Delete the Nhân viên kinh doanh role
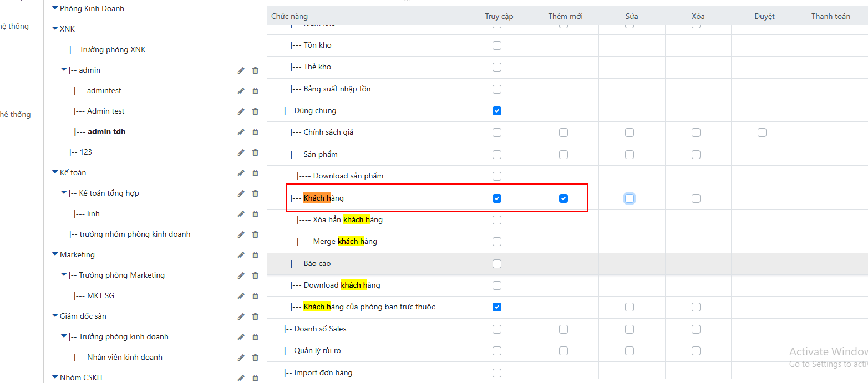This screenshot has width=868, height=383. click(x=255, y=358)
